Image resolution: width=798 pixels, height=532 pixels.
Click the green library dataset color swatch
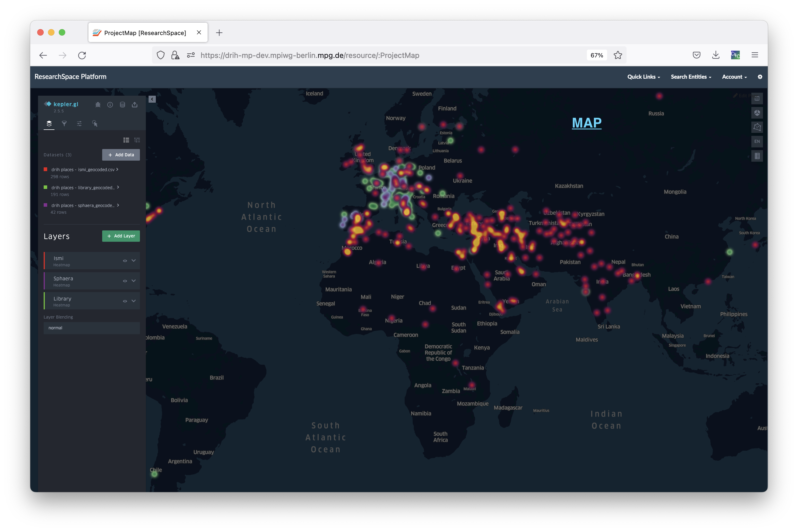pyautogui.click(x=46, y=187)
